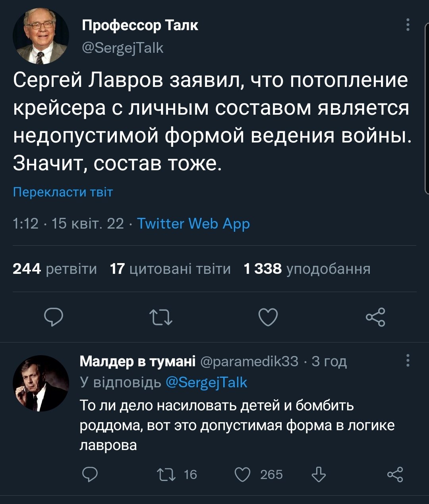Show the 1 338 уподобання list
429x504 pixels.
307,269
